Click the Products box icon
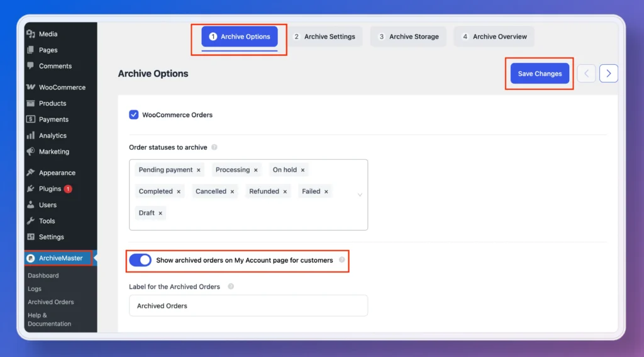 [31, 103]
